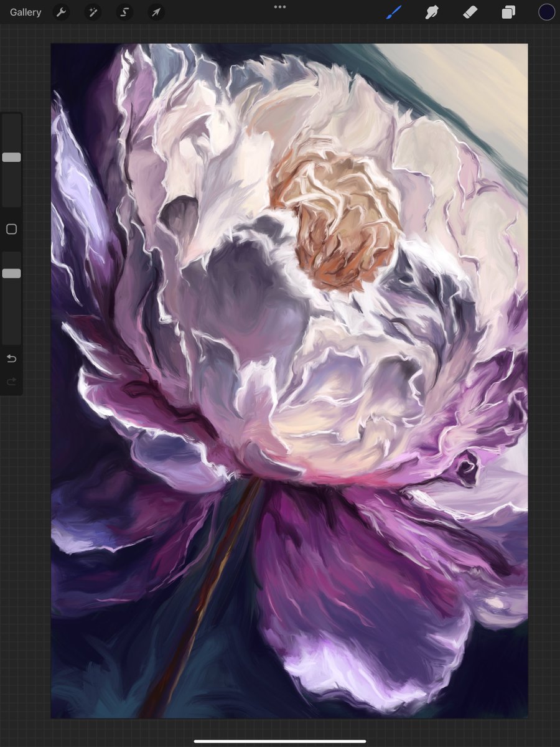The height and width of the screenshot is (747, 560).
Task: Tap the home indicator bar at bottom
Action: [280, 741]
